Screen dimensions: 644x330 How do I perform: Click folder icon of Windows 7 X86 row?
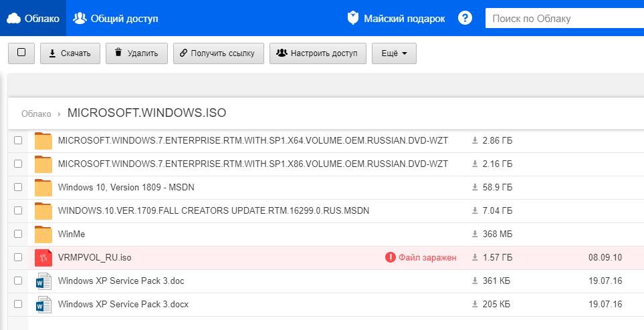point(43,164)
